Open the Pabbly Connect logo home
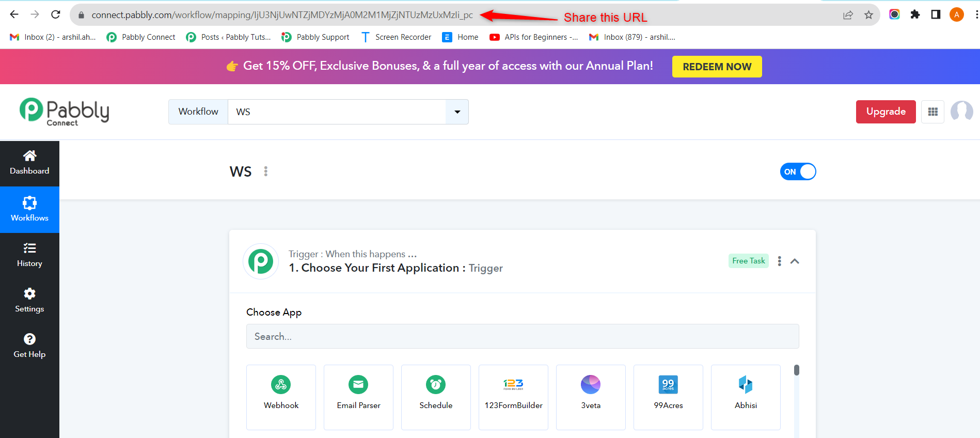The height and width of the screenshot is (438, 980). pyautogui.click(x=64, y=112)
